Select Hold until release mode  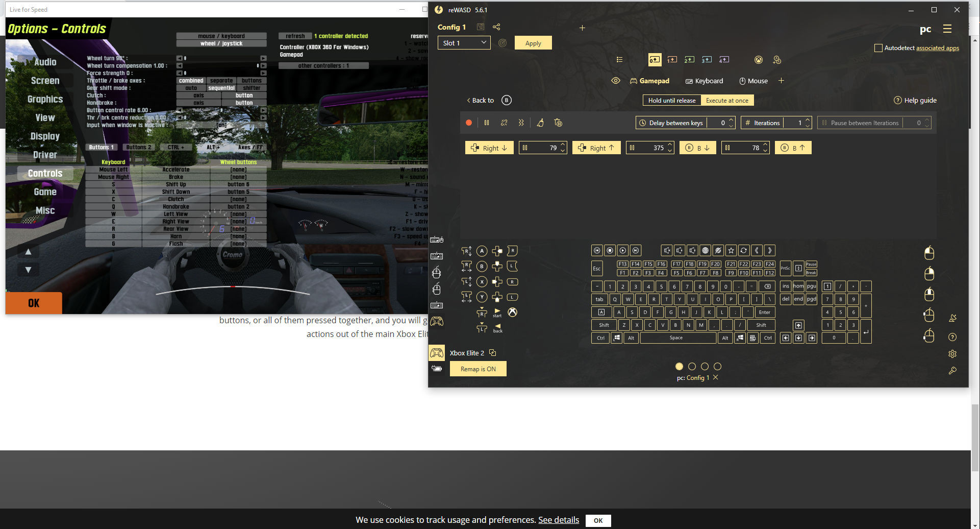click(671, 101)
